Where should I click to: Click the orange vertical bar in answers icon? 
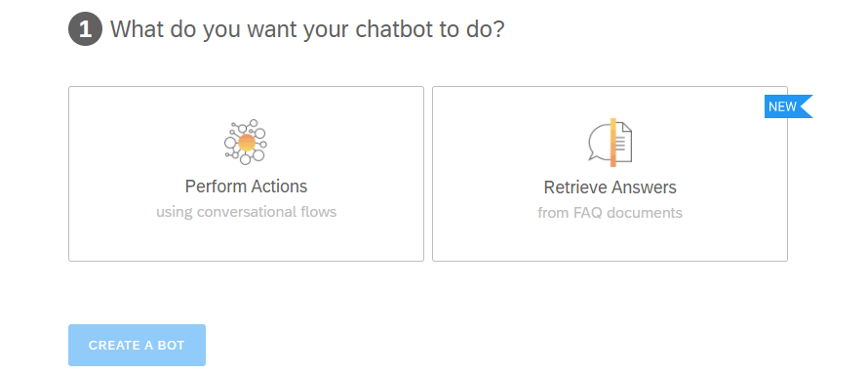click(x=612, y=143)
